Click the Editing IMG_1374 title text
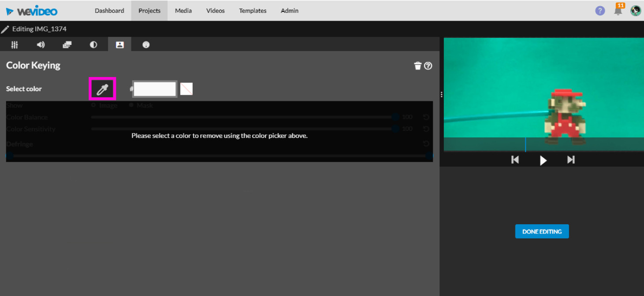 pos(39,29)
